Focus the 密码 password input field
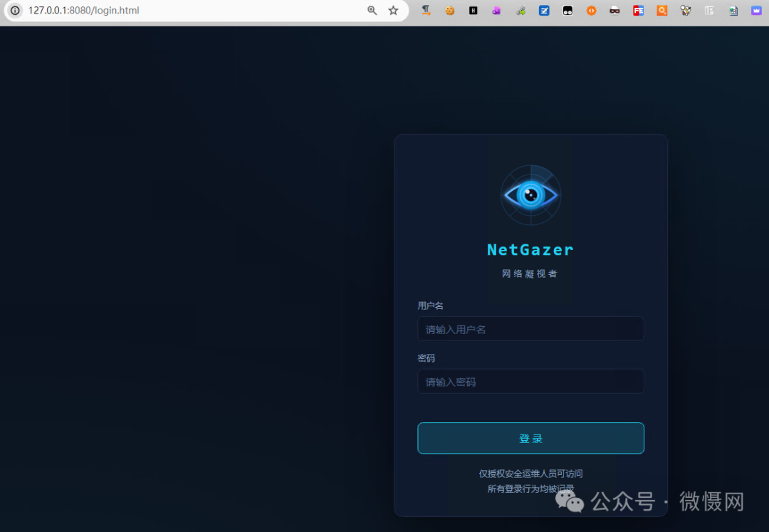The width and height of the screenshot is (769, 532). [530, 382]
